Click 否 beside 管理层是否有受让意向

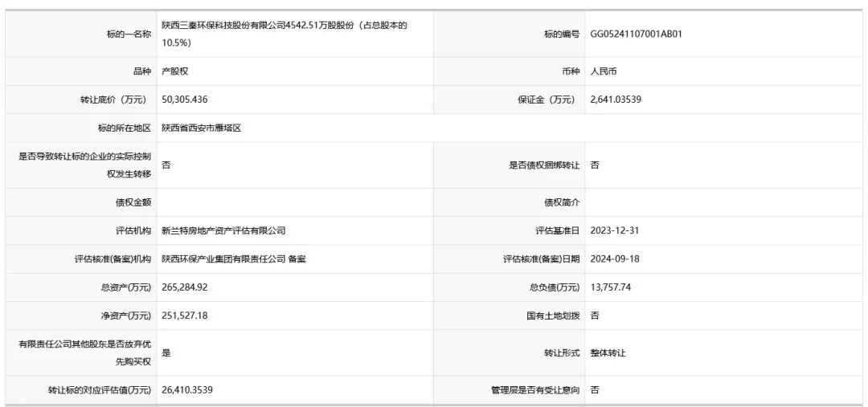595,390
